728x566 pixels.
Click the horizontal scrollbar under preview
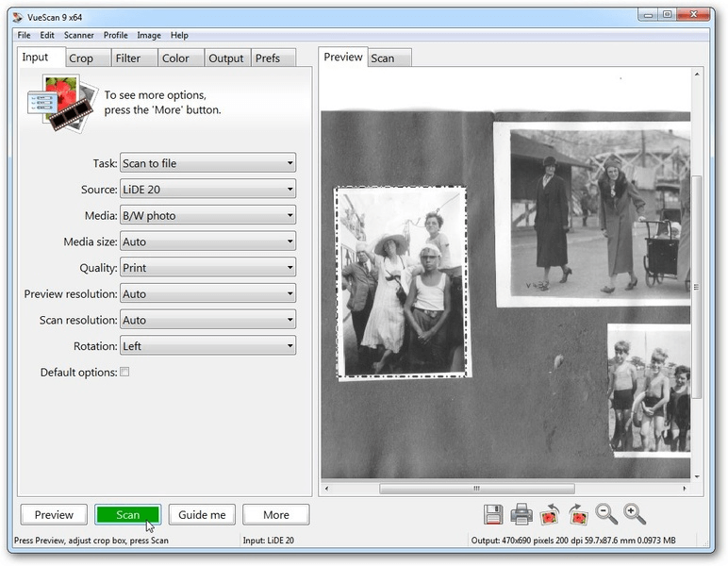(476, 489)
